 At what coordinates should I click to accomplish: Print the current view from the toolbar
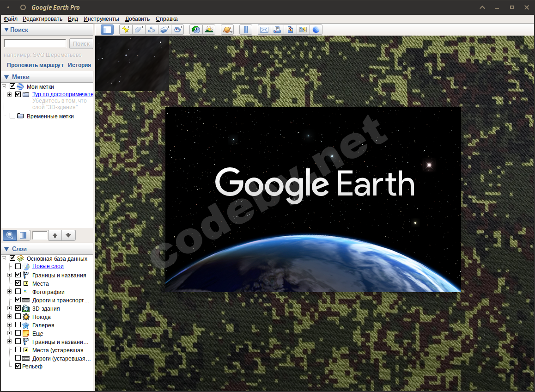(277, 30)
